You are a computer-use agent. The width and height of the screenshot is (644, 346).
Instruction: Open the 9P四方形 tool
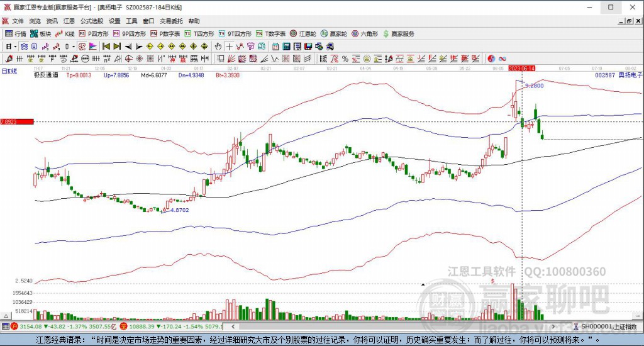point(130,34)
